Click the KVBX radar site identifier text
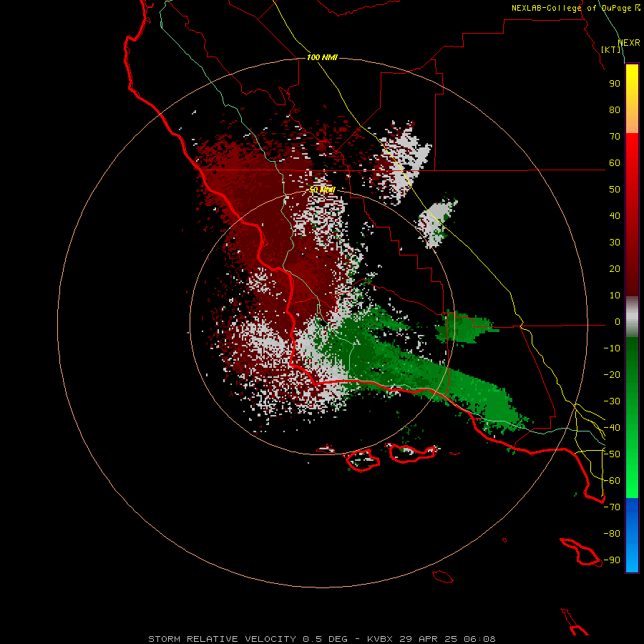This screenshot has width=644, height=644. (381, 639)
